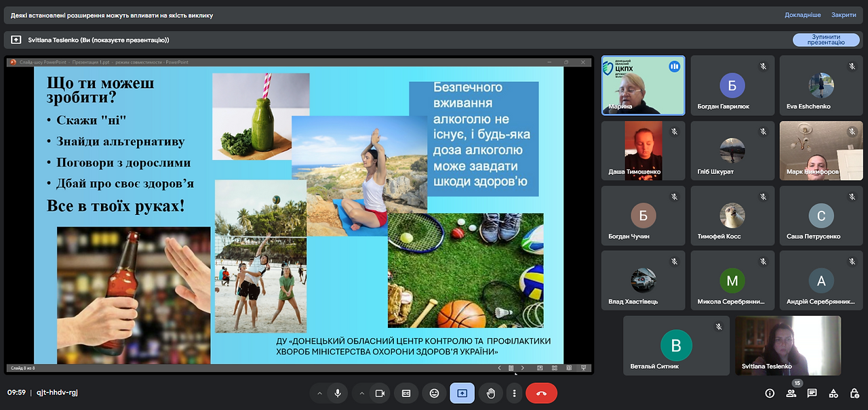Switch PowerPoint to normal view icon
The width and height of the screenshot is (868, 410).
coord(540,368)
